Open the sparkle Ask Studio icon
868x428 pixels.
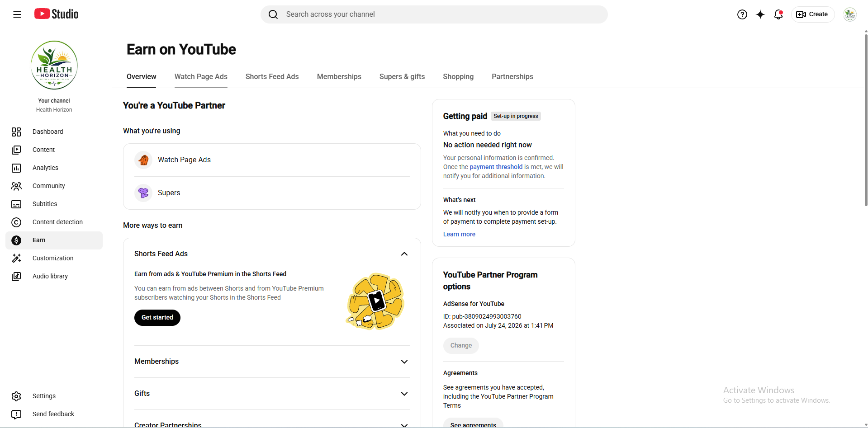760,14
